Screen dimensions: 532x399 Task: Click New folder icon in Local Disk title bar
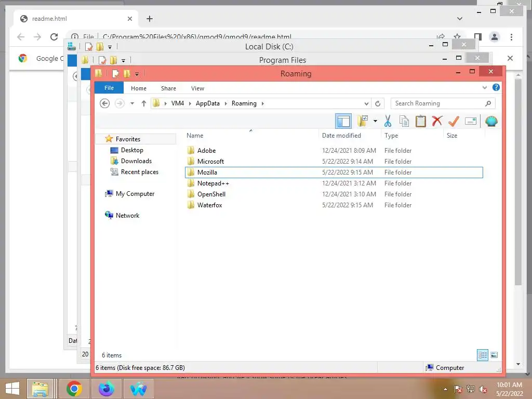pyautogui.click(x=100, y=46)
